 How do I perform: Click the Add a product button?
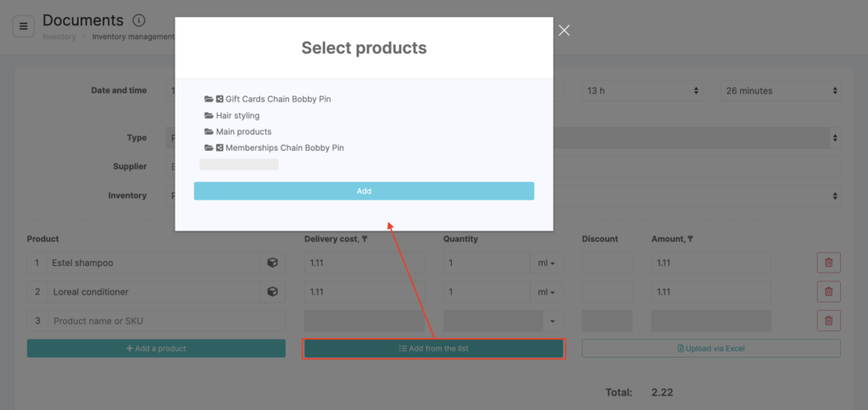(x=156, y=348)
